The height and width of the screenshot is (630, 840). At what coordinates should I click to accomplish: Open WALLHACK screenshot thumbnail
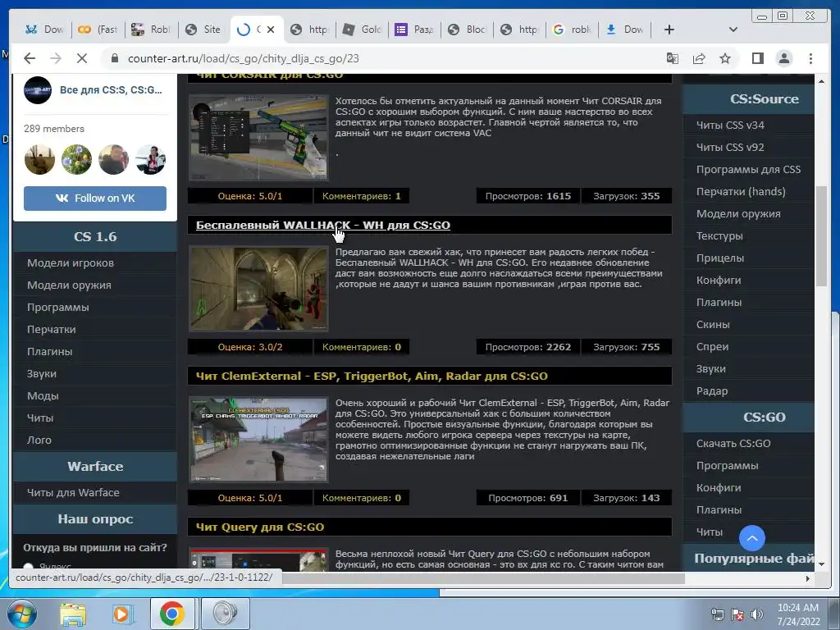coord(258,289)
